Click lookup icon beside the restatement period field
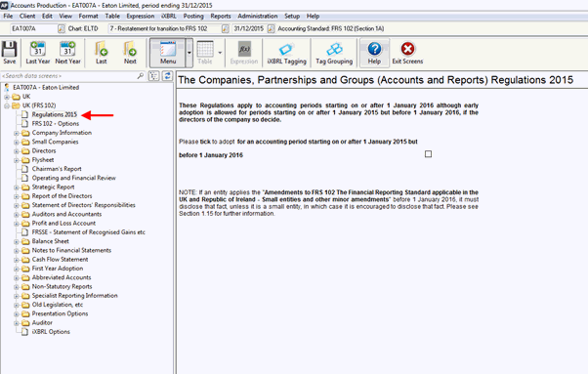This screenshot has height=374, width=588. pyautogui.click(x=225, y=28)
